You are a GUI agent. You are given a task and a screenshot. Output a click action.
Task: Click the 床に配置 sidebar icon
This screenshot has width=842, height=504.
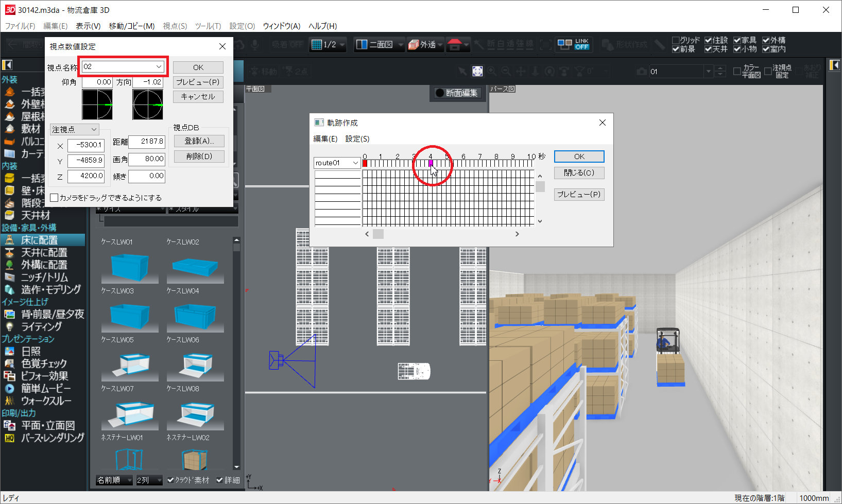coord(9,240)
